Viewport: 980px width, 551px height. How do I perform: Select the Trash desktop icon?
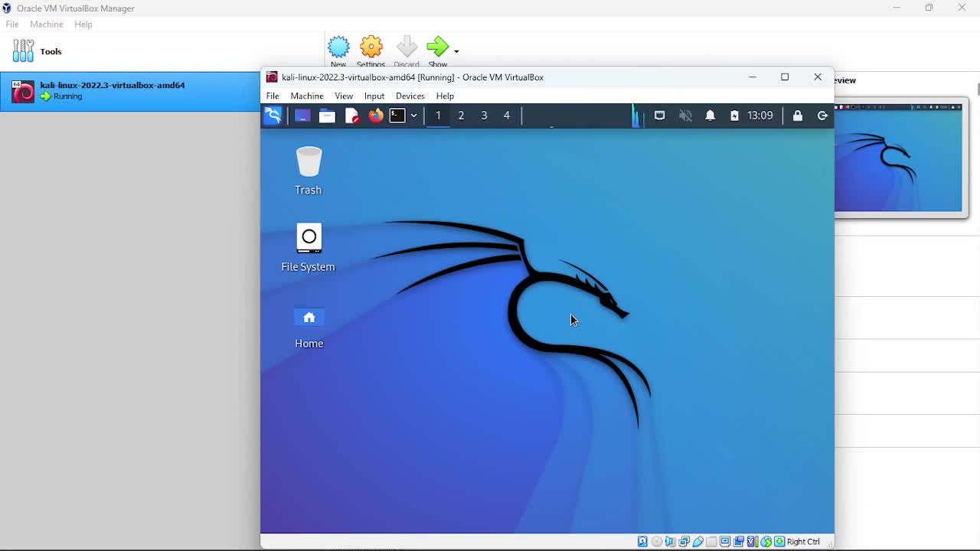pyautogui.click(x=309, y=171)
